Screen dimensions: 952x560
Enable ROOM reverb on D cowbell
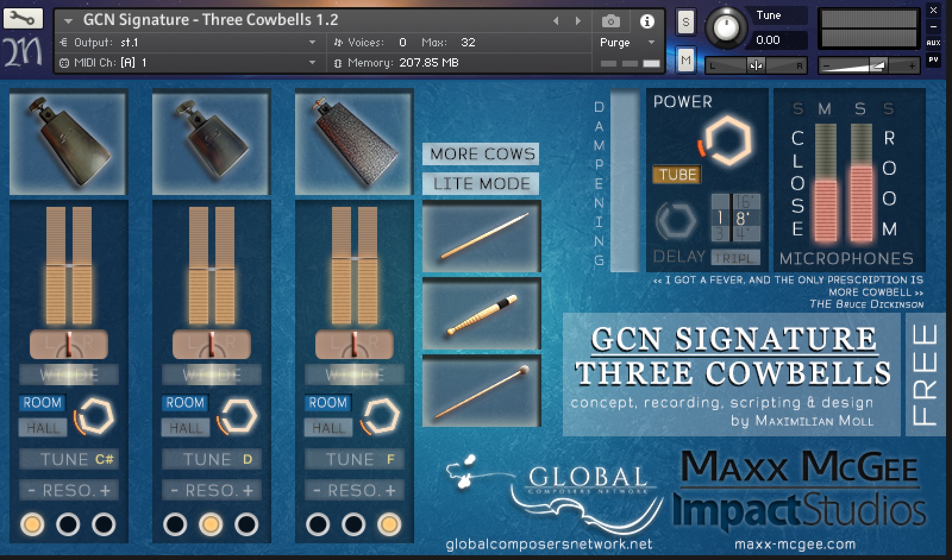point(184,402)
